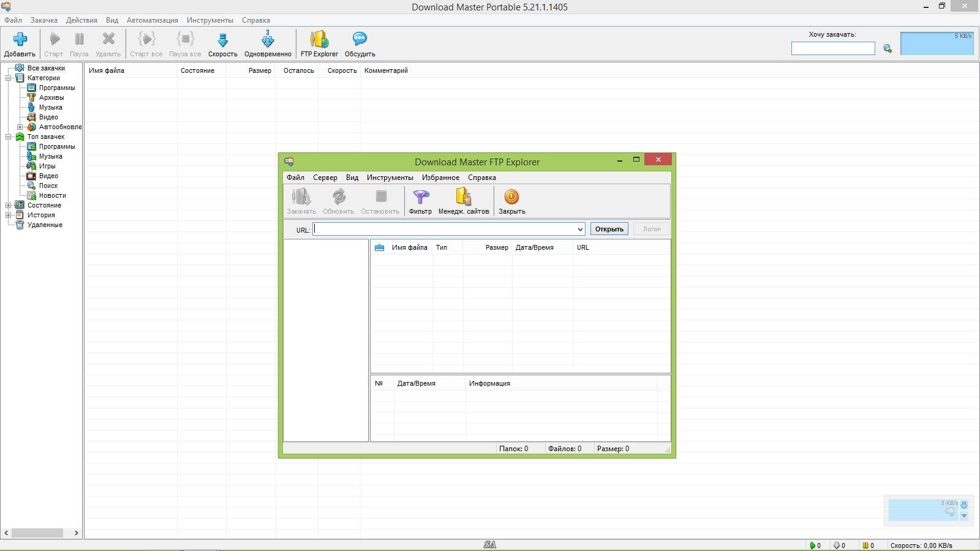Open the Действия menu

click(81, 20)
